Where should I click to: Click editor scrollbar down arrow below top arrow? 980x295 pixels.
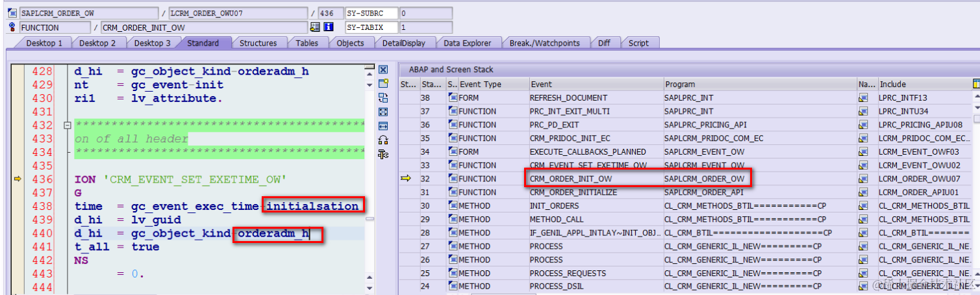coord(370,84)
